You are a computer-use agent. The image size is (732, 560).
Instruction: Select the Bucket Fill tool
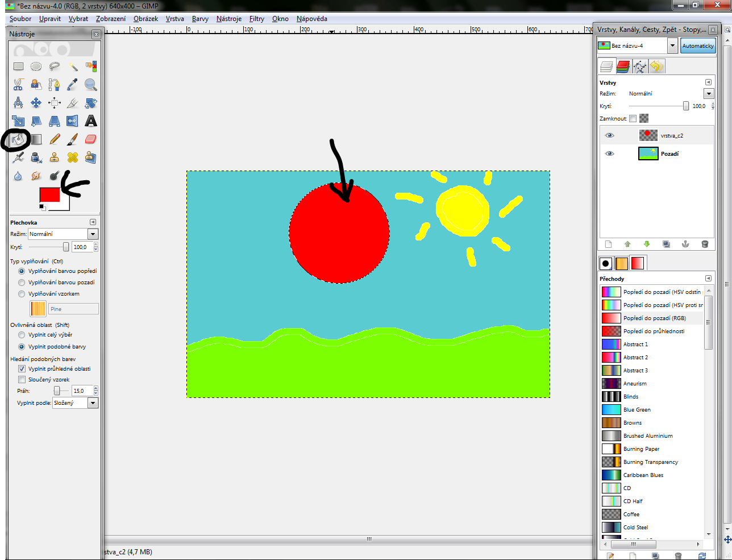[x=18, y=139]
